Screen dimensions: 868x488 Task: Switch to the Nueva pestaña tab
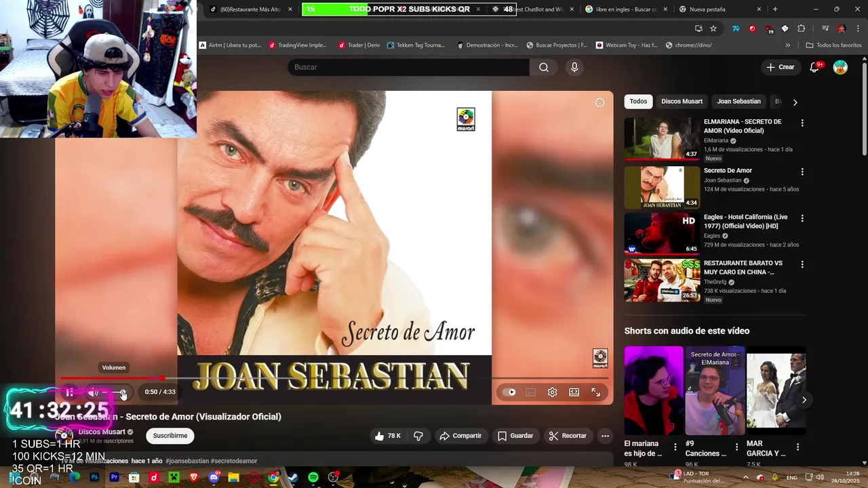tap(721, 9)
